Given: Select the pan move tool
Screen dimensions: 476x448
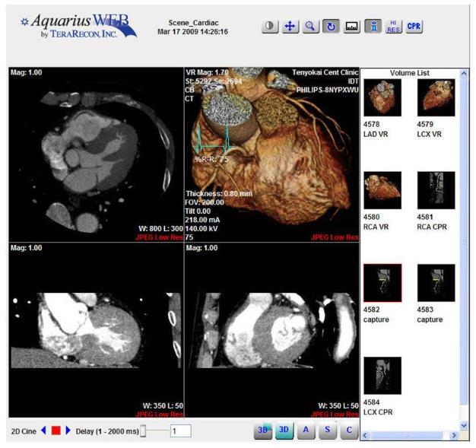Looking at the screenshot, I should [290, 26].
